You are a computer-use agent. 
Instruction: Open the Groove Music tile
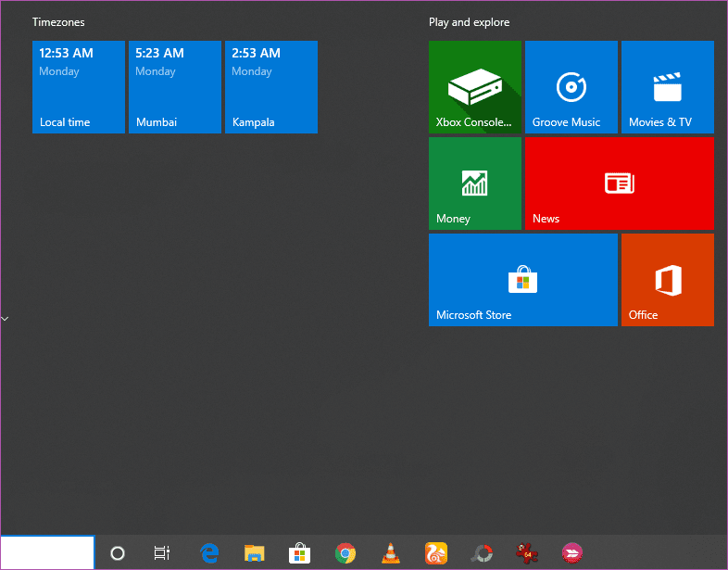coord(571,87)
